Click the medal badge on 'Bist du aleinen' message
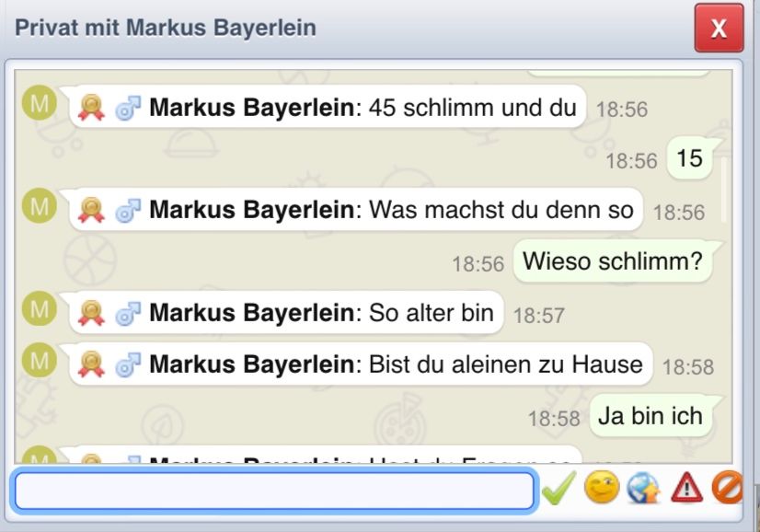Screen dimensions: 760x532 pos(91,364)
